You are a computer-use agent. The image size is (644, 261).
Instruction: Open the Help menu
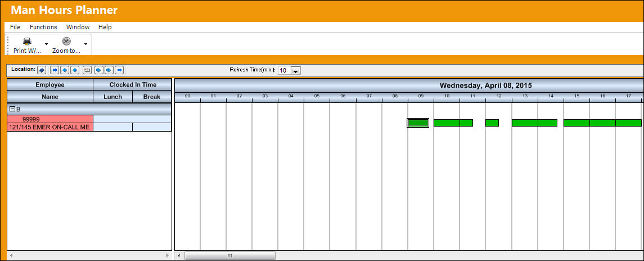(105, 27)
